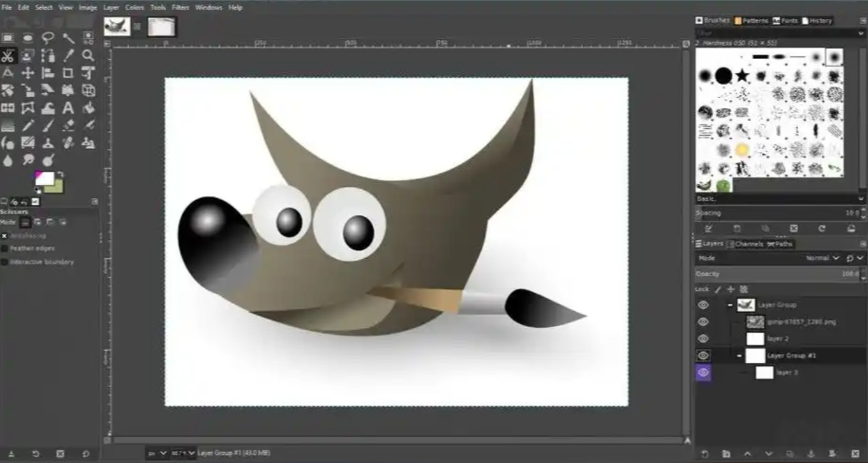Screen dimensions: 868x463
Task: Select the Measure compass tool
Action: 8,73
